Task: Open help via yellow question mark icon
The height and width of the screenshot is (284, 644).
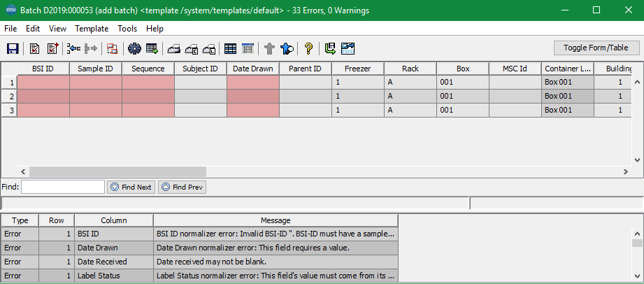Action: [x=308, y=48]
